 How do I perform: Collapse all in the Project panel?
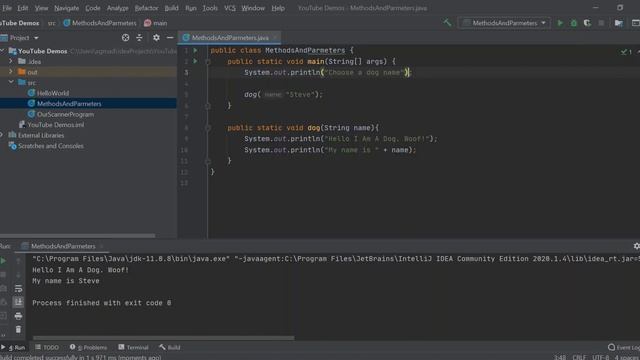(x=139, y=38)
